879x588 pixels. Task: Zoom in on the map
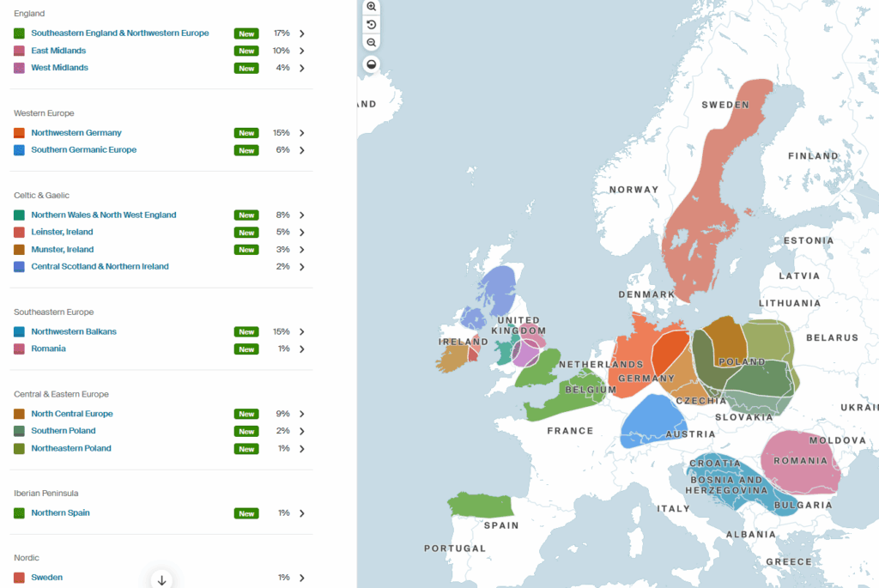click(371, 6)
